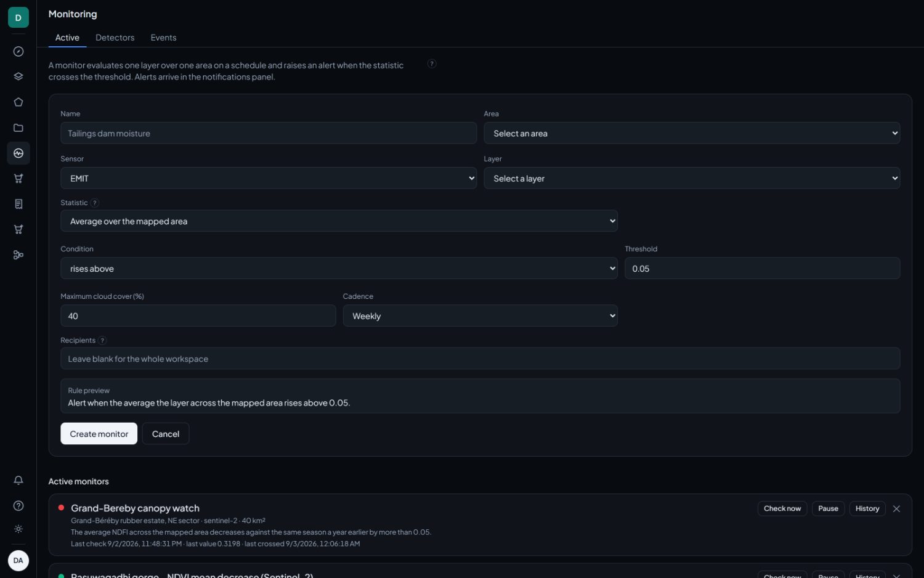Open the green D workspace badge
This screenshot has width=924, height=578.
[18, 17]
